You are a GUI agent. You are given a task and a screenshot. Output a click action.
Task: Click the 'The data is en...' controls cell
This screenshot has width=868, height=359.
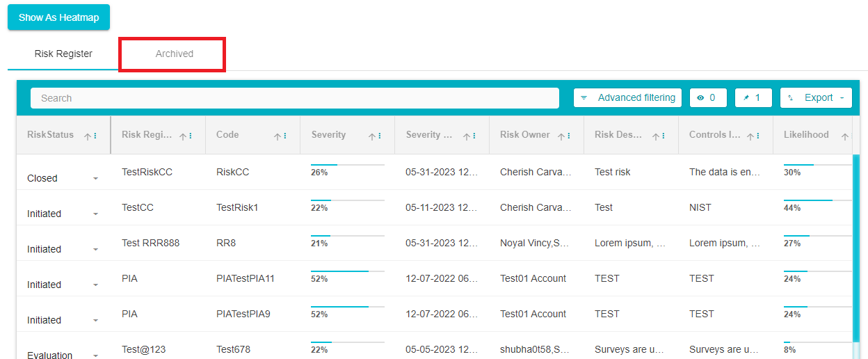725,172
